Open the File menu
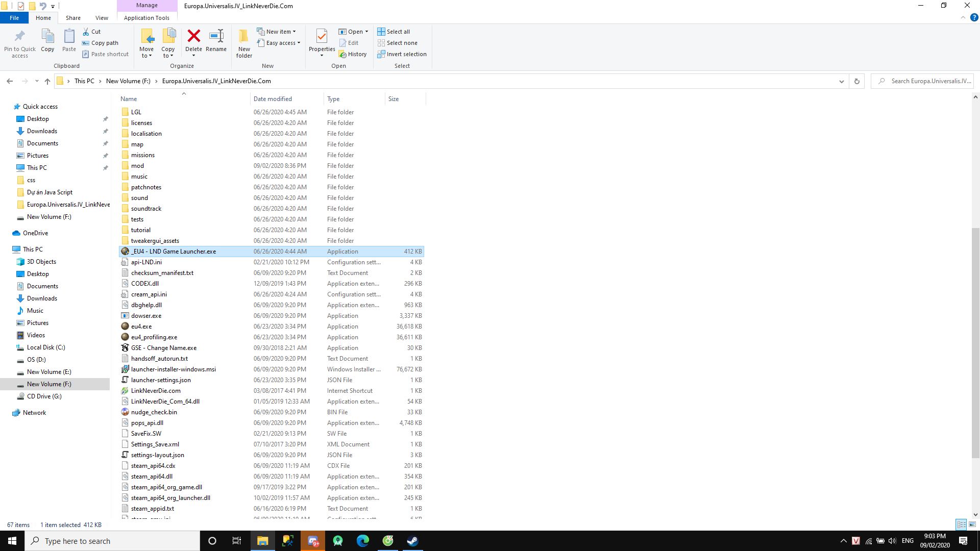The width and height of the screenshot is (980, 551). 14,17
